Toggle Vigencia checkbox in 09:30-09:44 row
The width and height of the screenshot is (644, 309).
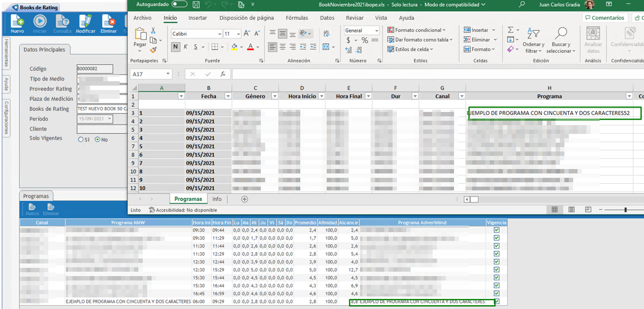pos(496,230)
